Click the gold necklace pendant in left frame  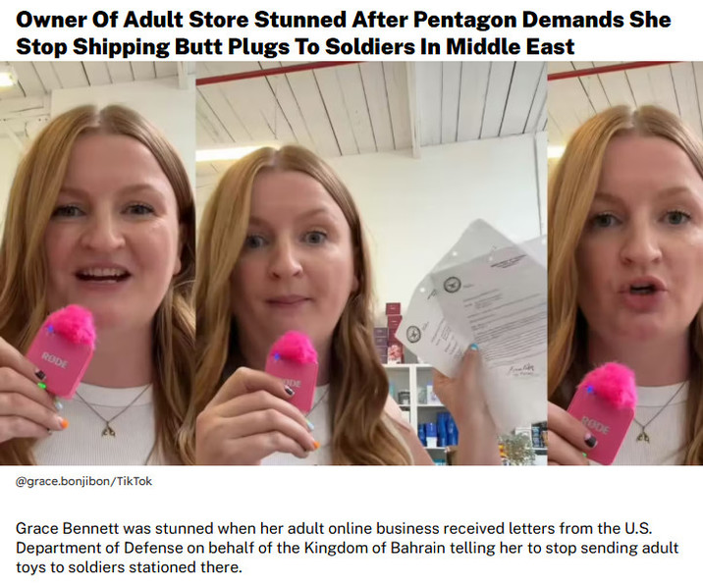[108, 432]
